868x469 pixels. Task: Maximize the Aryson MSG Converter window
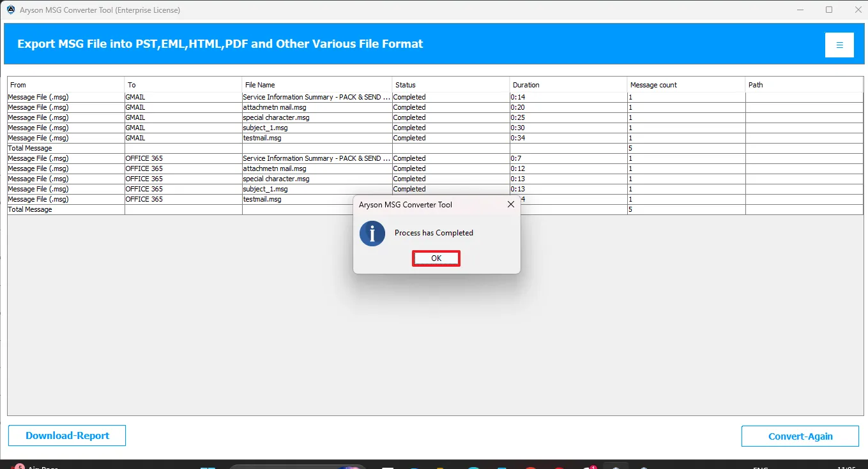(x=829, y=10)
